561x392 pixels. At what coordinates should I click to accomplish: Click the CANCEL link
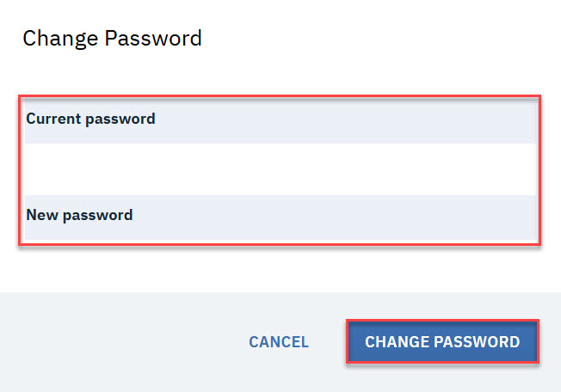(279, 342)
